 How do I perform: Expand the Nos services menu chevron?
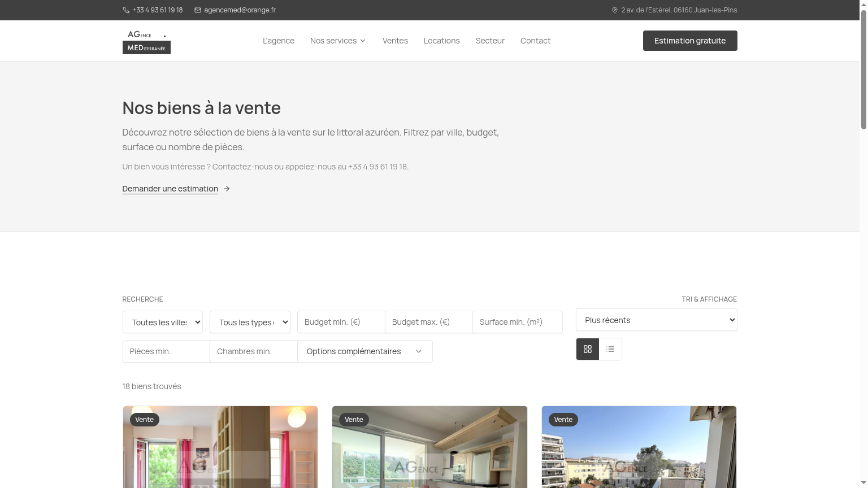coord(363,41)
